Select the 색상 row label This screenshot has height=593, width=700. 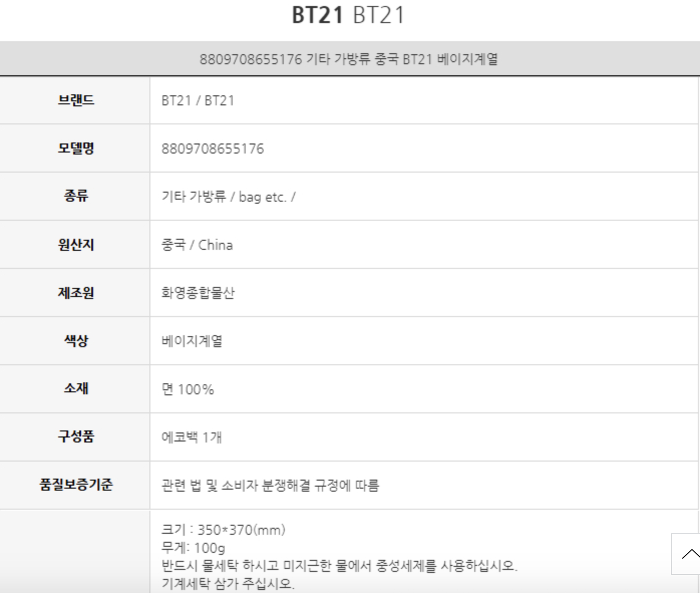pos(76,341)
